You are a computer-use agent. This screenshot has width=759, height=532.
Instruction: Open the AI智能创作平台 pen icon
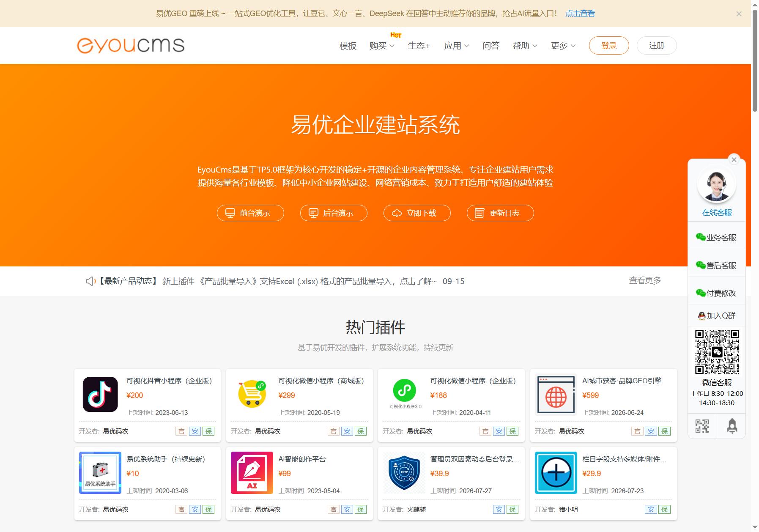tap(252, 473)
